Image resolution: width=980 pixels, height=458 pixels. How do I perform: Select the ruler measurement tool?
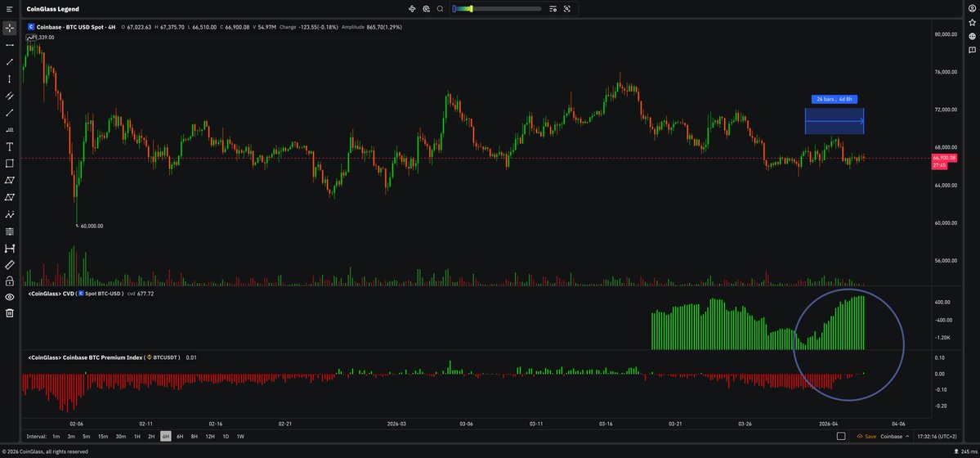click(9, 265)
